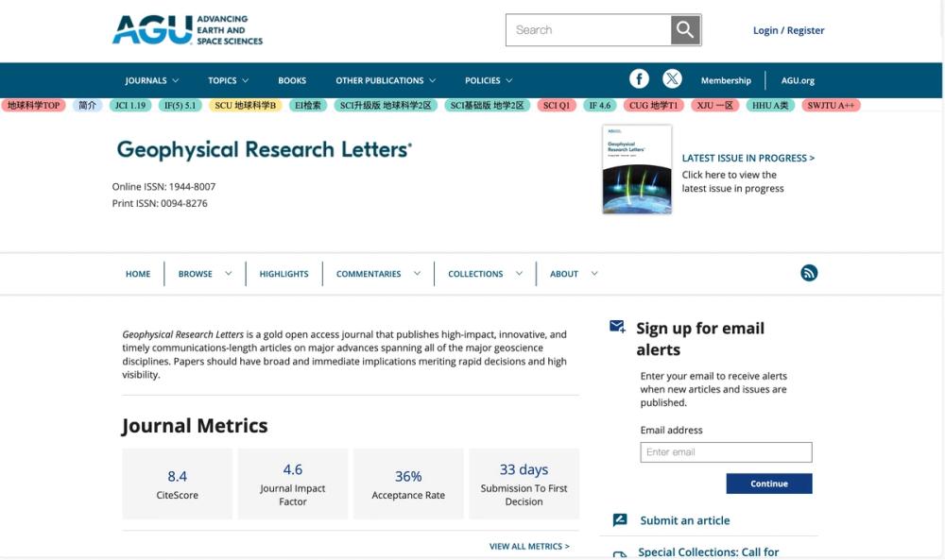945x560 pixels.
Task: Click the XJU 一区 tag
Action: 714,106
